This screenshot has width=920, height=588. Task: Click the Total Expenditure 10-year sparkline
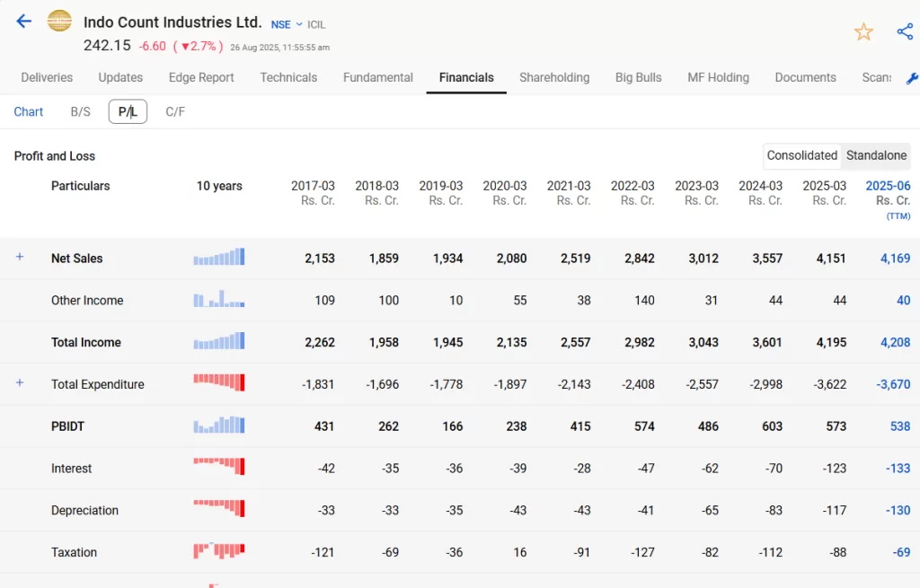tap(219, 382)
